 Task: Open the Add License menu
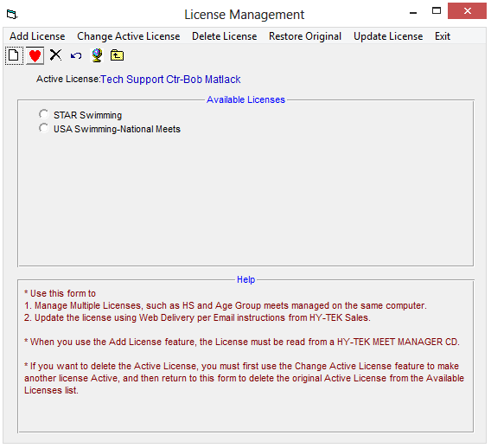pos(37,36)
